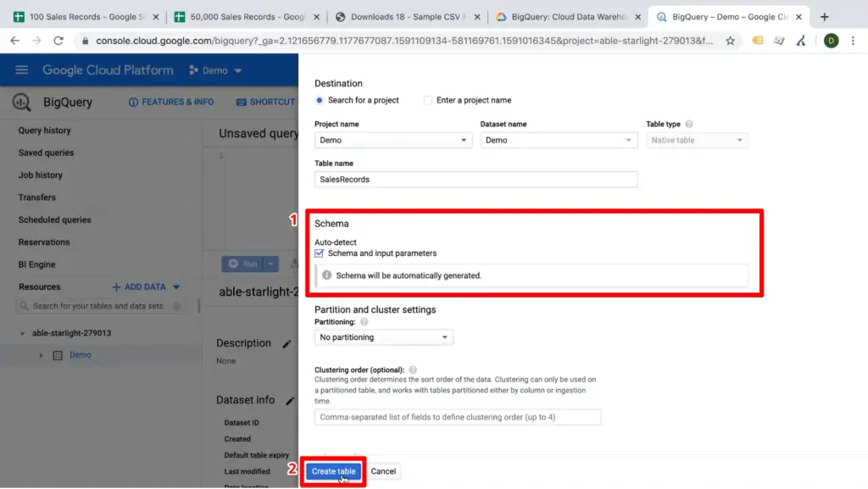Image resolution: width=868 pixels, height=489 pixels.
Task: Open the Google Cloud navigation menu
Action: (21, 70)
